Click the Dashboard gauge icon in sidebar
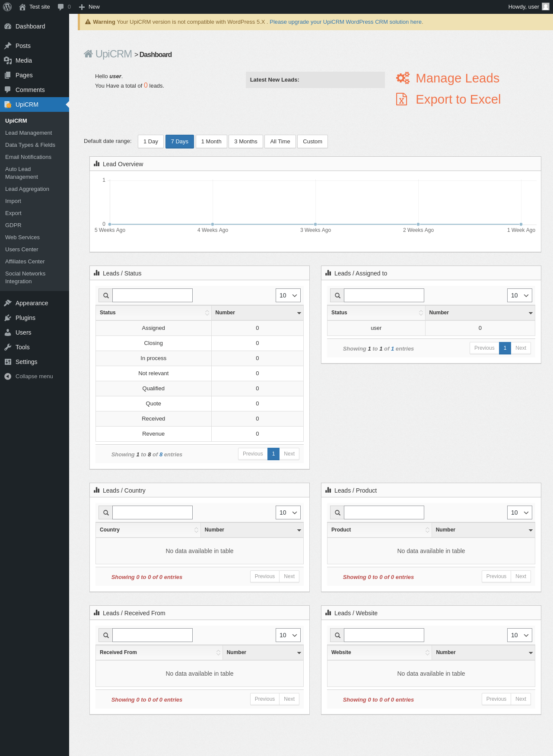 (8, 26)
